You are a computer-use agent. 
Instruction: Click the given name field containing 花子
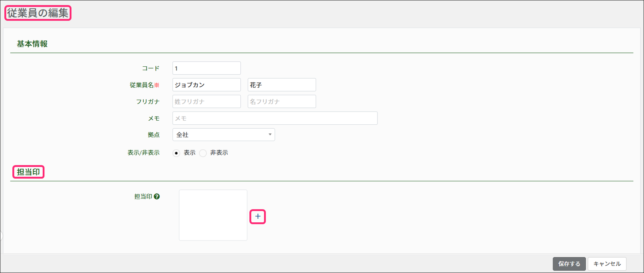click(x=282, y=85)
